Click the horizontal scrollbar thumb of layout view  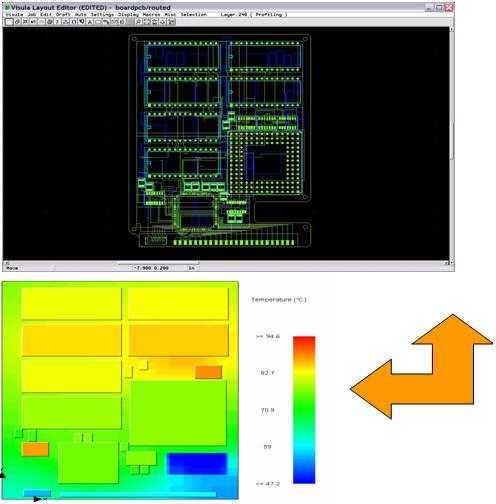pos(158,263)
